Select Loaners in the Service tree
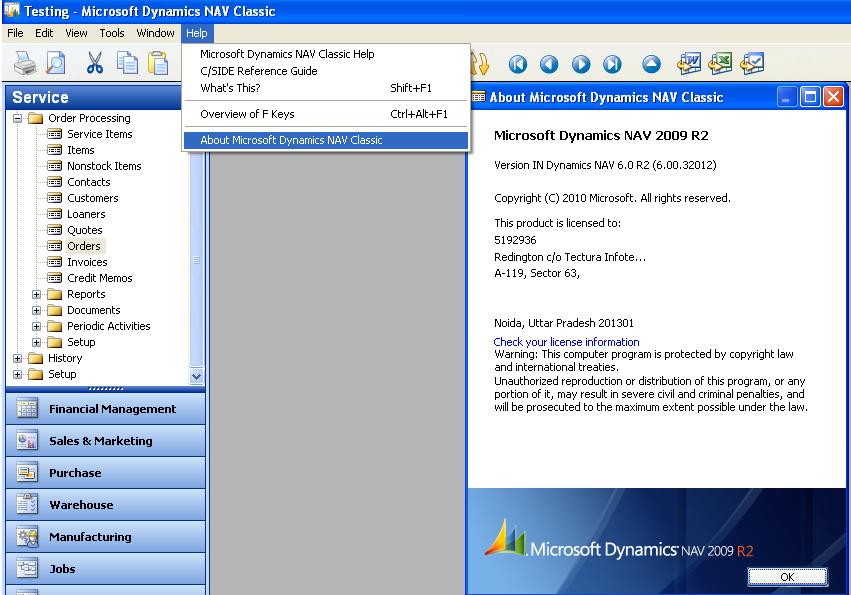The height and width of the screenshot is (595, 851). 86,214
